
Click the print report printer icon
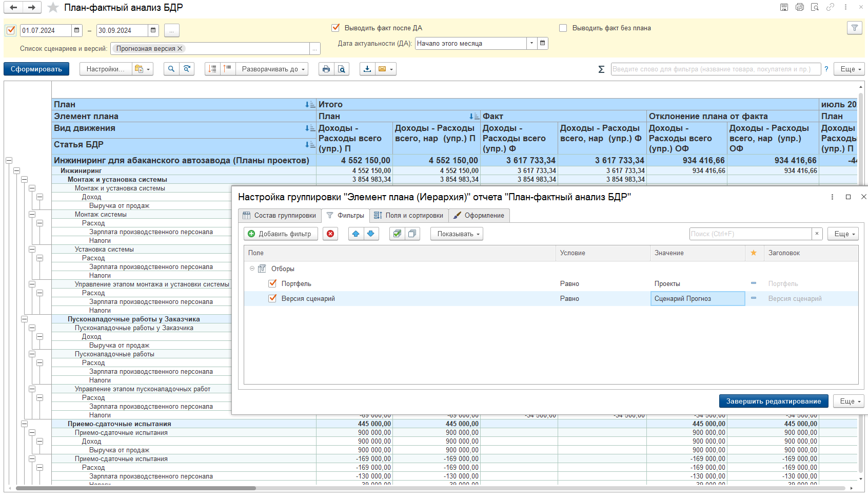click(x=326, y=69)
